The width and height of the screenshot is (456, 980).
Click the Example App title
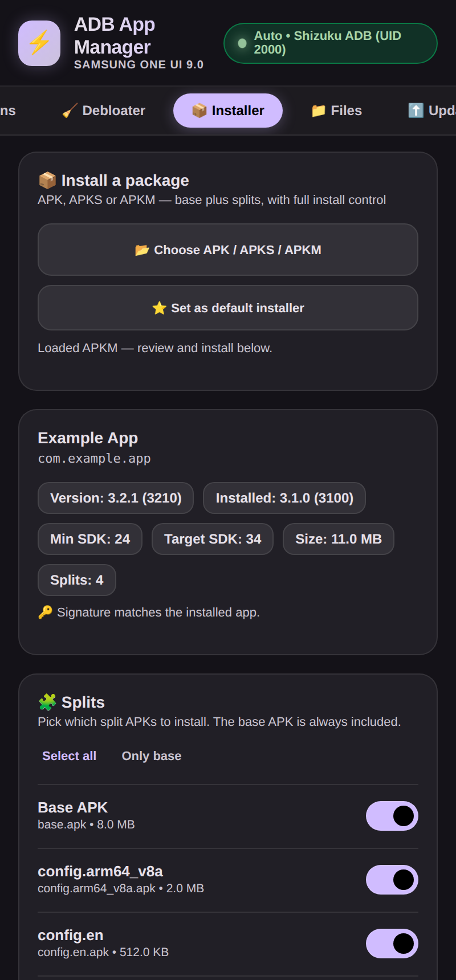[x=88, y=438]
